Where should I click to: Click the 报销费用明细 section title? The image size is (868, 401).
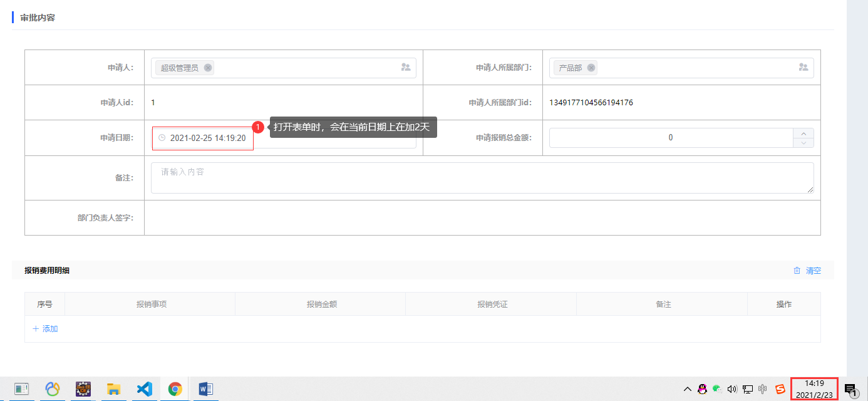tap(47, 271)
